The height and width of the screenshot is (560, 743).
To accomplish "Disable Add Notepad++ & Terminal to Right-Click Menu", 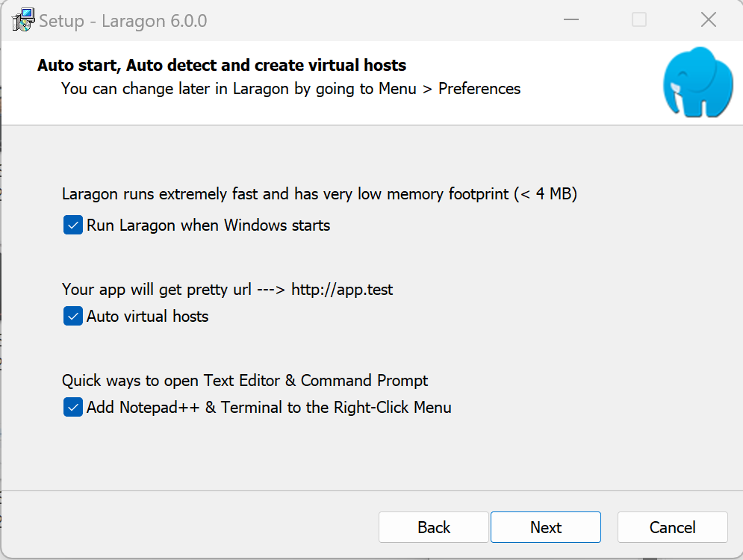I will point(73,407).
